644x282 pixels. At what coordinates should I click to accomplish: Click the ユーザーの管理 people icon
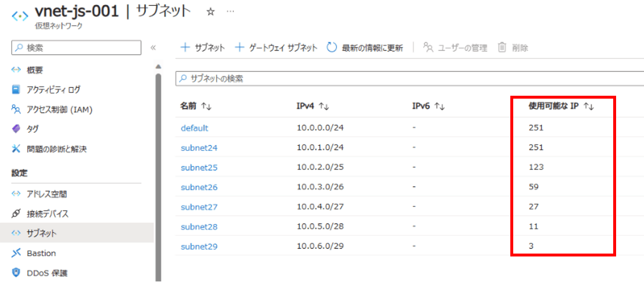(428, 48)
